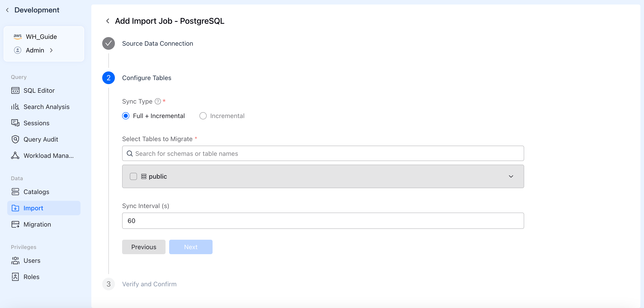Click the Sync Type help question icon
The width and height of the screenshot is (644, 308).
(x=158, y=101)
